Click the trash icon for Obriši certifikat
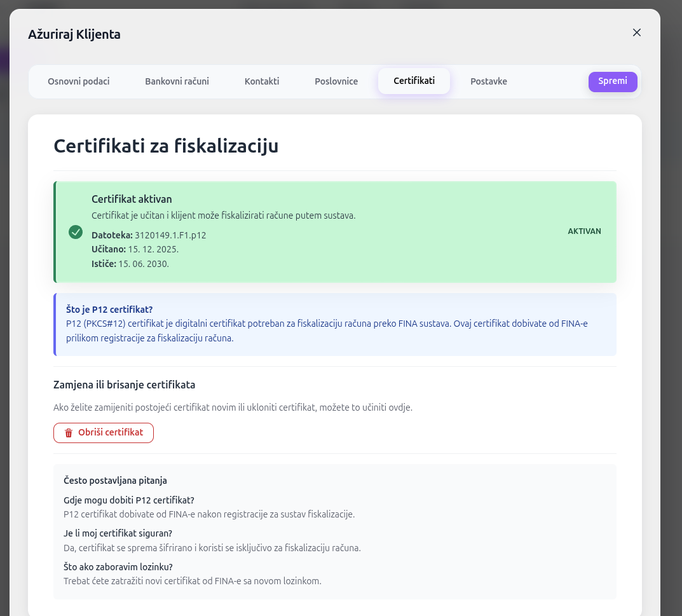 point(69,433)
